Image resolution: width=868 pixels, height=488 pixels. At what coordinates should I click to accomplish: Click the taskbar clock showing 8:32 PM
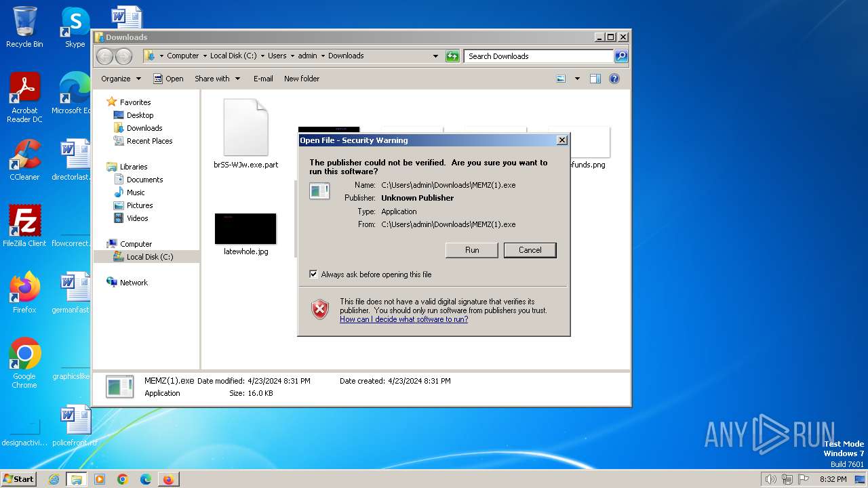point(833,479)
